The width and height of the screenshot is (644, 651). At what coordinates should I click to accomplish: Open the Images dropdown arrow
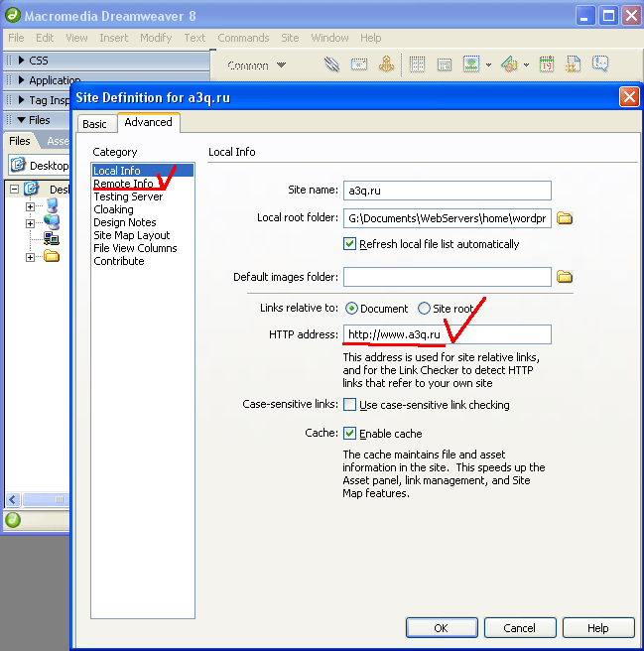coord(489,65)
